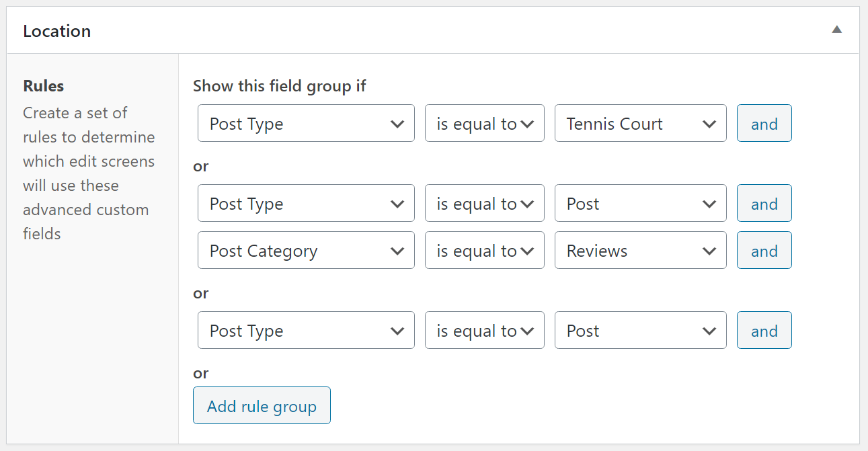The height and width of the screenshot is (451, 868).
Task: Click 'and' button next to Tennis Court
Action: [x=764, y=123]
